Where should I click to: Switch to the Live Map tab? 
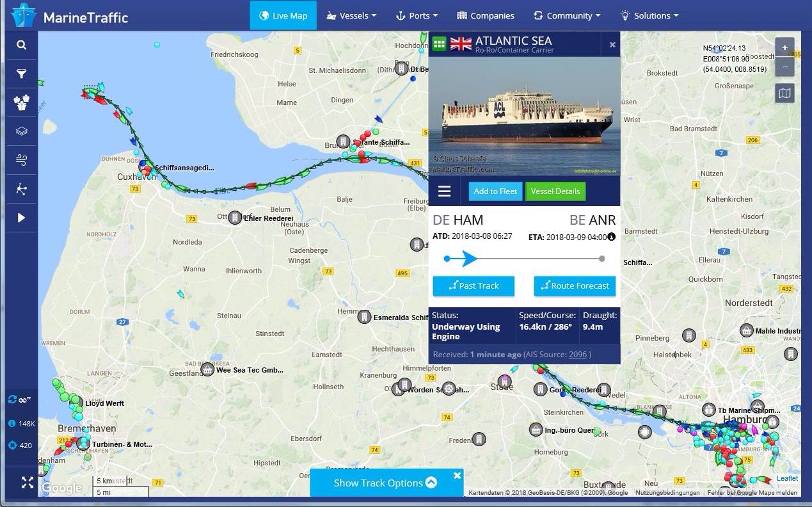[283, 15]
